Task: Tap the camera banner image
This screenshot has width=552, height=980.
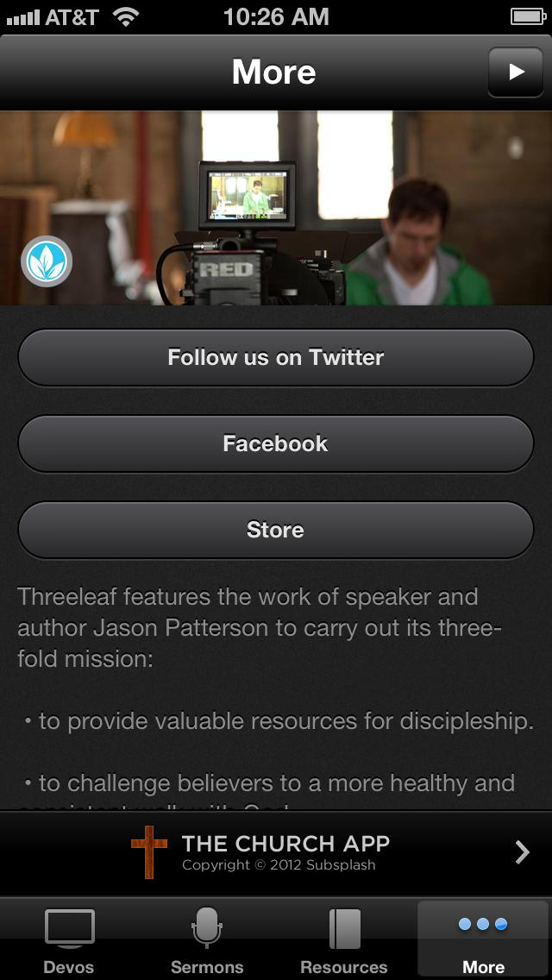Action: coord(276,208)
